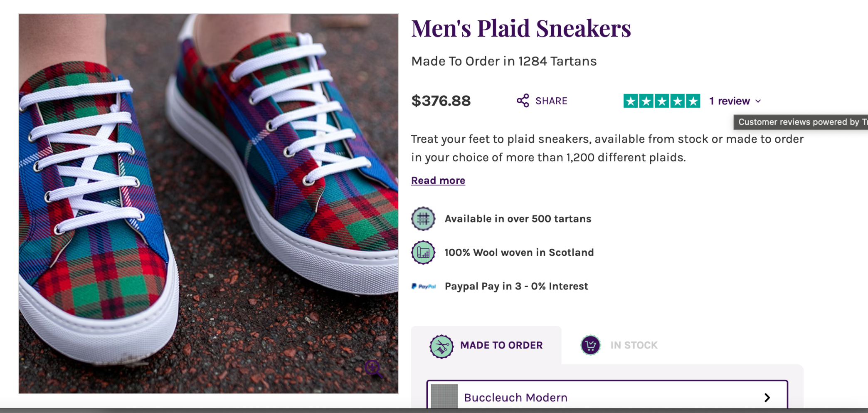
Task: Expand the 1 review dropdown
Action: tap(735, 101)
